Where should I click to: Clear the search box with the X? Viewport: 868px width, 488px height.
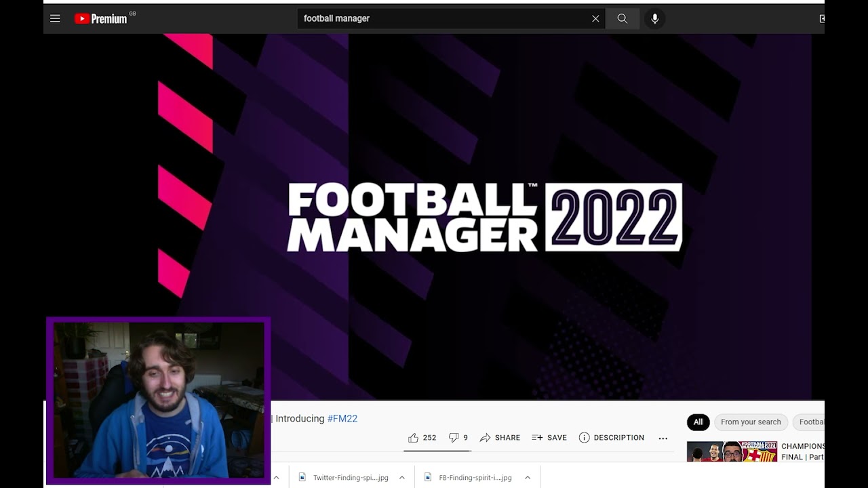point(595,18)
